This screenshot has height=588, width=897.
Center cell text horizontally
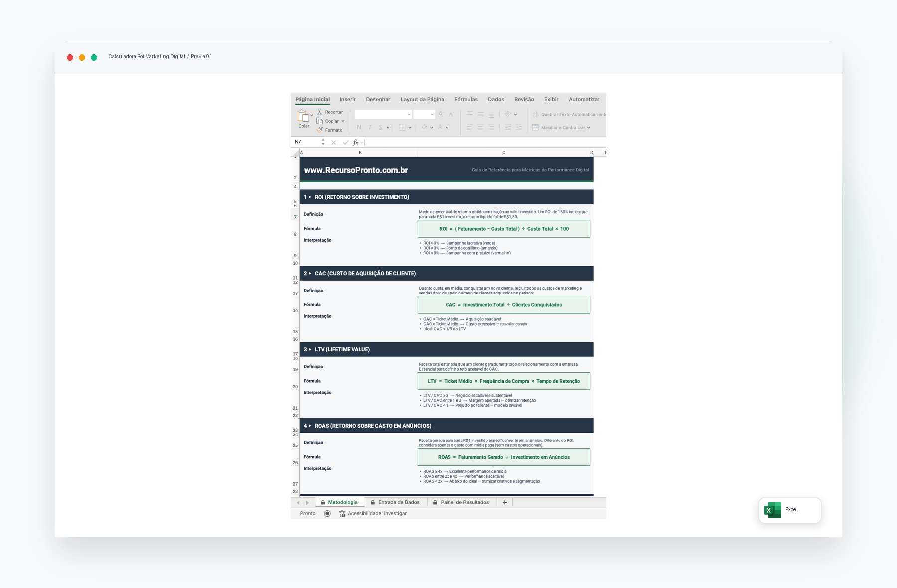480,127
